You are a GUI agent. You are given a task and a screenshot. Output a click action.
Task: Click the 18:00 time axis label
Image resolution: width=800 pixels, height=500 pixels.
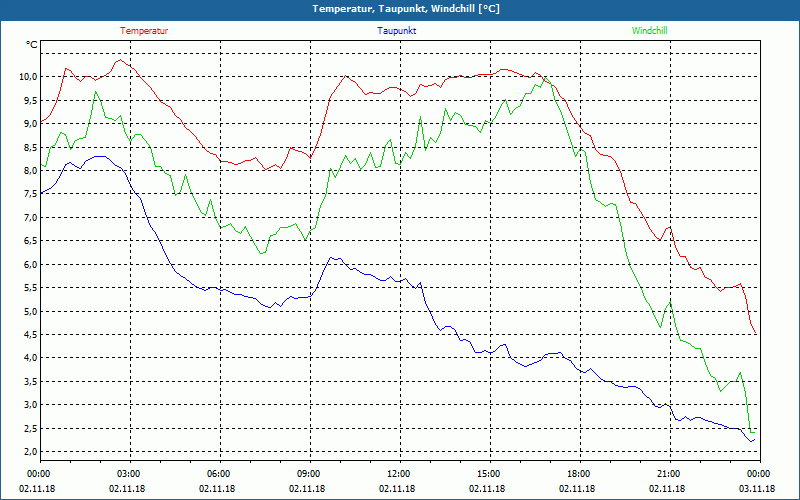(579, 474)
